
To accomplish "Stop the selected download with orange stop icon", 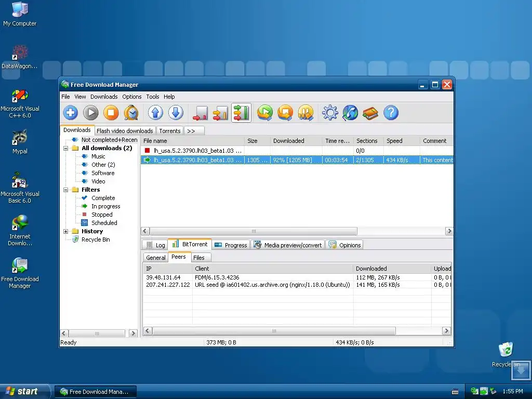I will point(111,113).
